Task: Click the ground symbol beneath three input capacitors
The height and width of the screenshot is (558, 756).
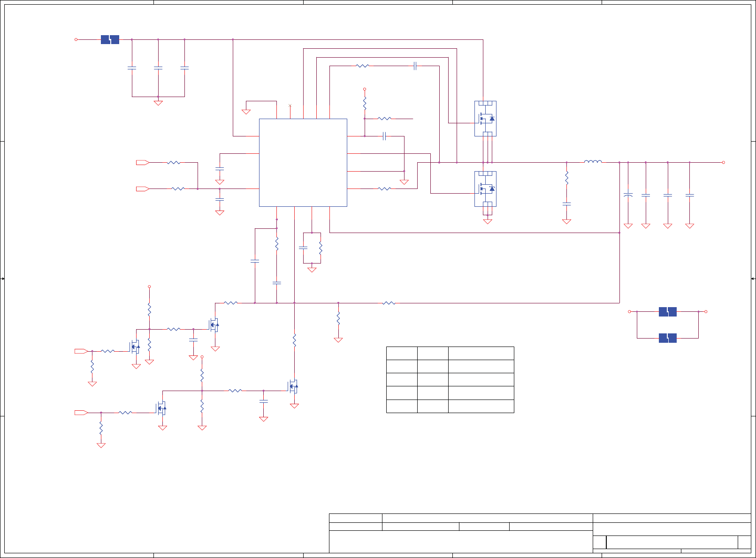Action: click(158, 103)
